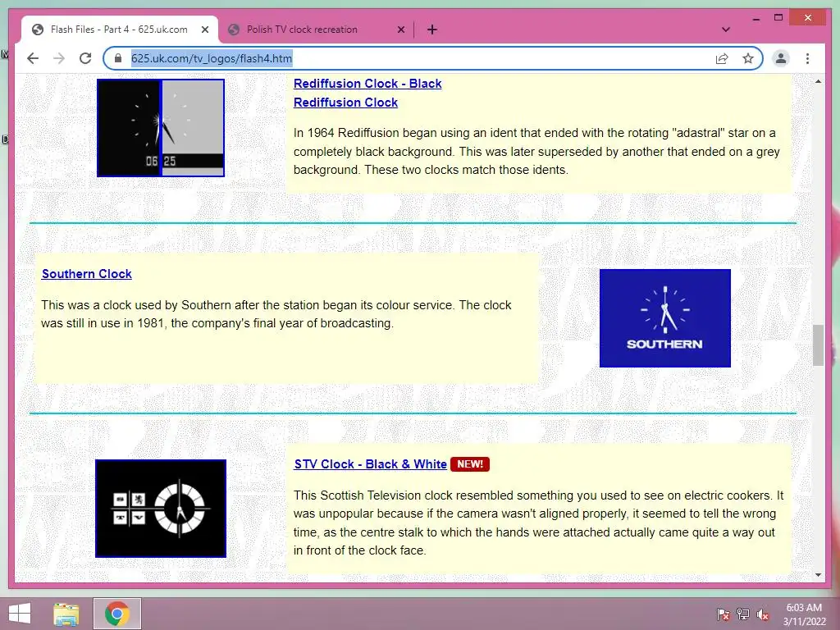The image size is (840, 630).
Task: Click the muted volume tray icon
Action: [763, 614]
